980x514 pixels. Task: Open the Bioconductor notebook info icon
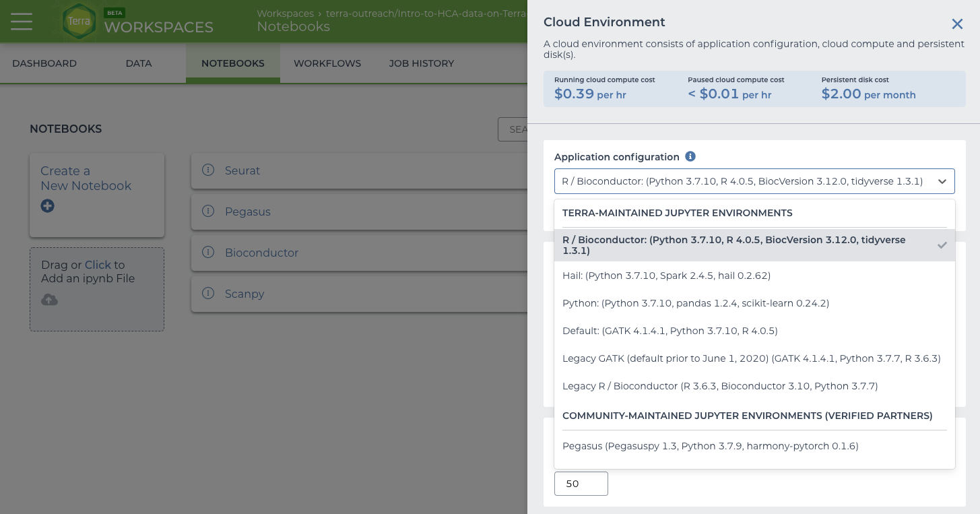click(x=208, y=253)
